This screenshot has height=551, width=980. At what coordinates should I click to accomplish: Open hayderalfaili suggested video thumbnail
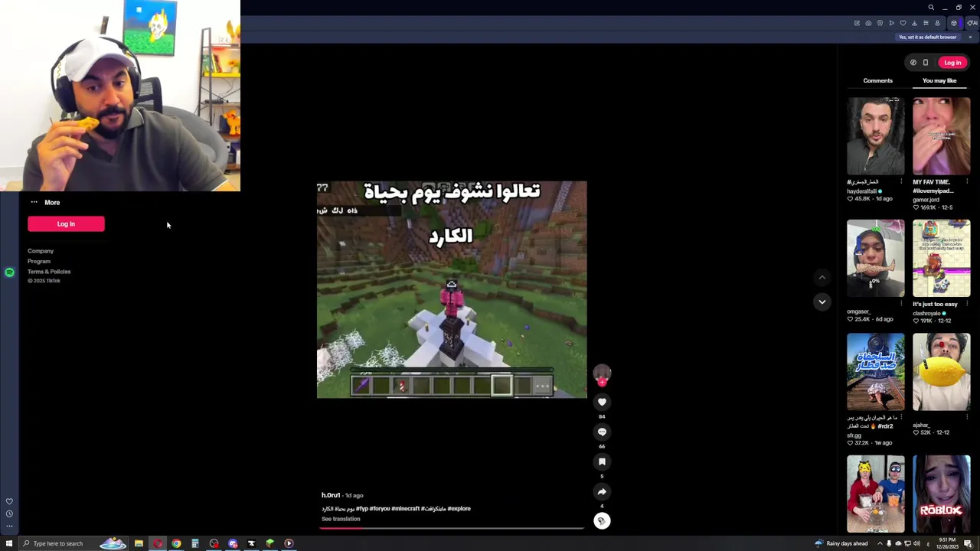pyautogui.click(x=875, y=136)
